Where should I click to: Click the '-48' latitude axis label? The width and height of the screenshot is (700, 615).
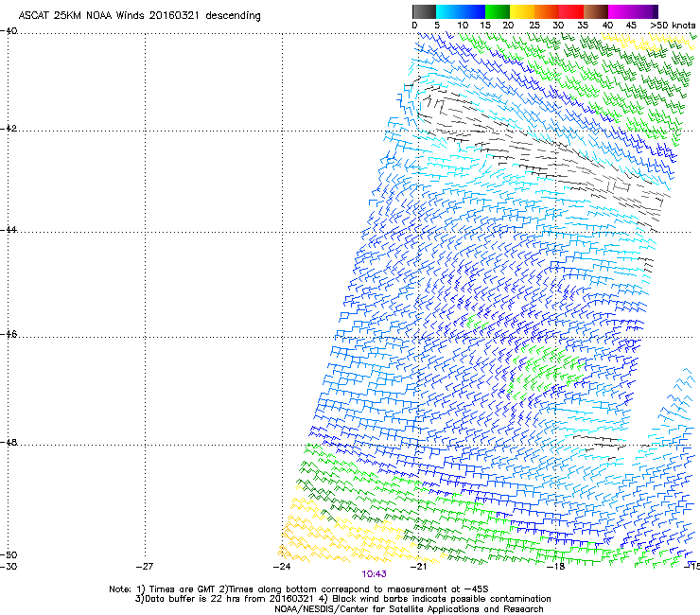click(x=9, y=442)
